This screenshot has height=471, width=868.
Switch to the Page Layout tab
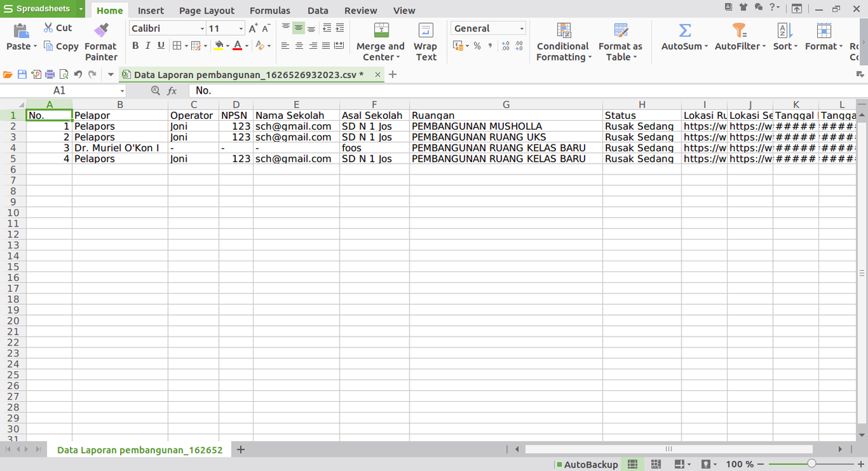pyautogui.click(x=207, y=10)
